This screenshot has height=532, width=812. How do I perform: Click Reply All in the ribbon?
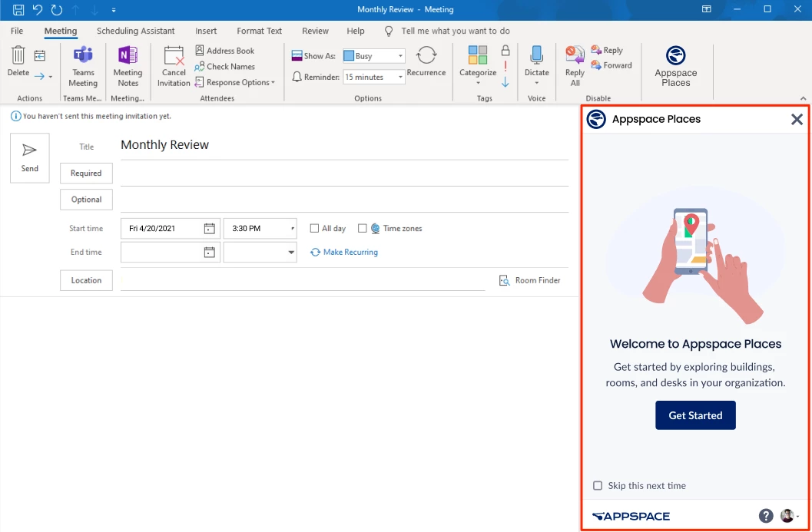pyautogui.click(x=575, y=66)
